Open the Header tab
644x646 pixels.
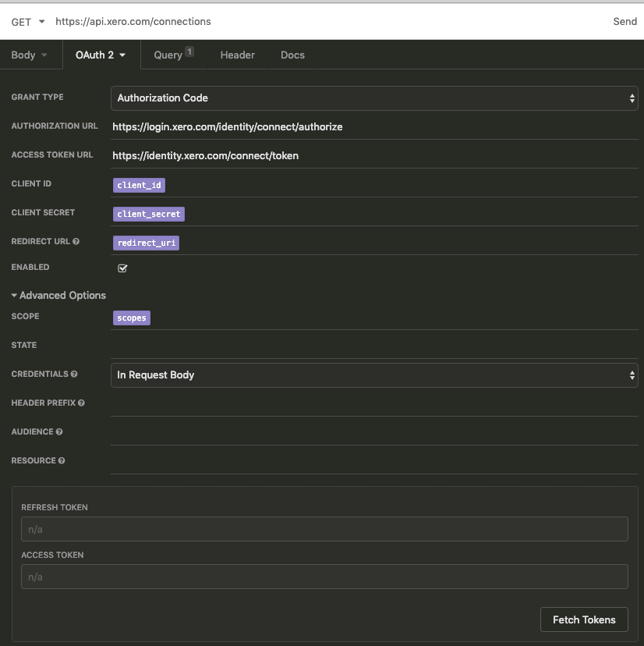(238, 55)
